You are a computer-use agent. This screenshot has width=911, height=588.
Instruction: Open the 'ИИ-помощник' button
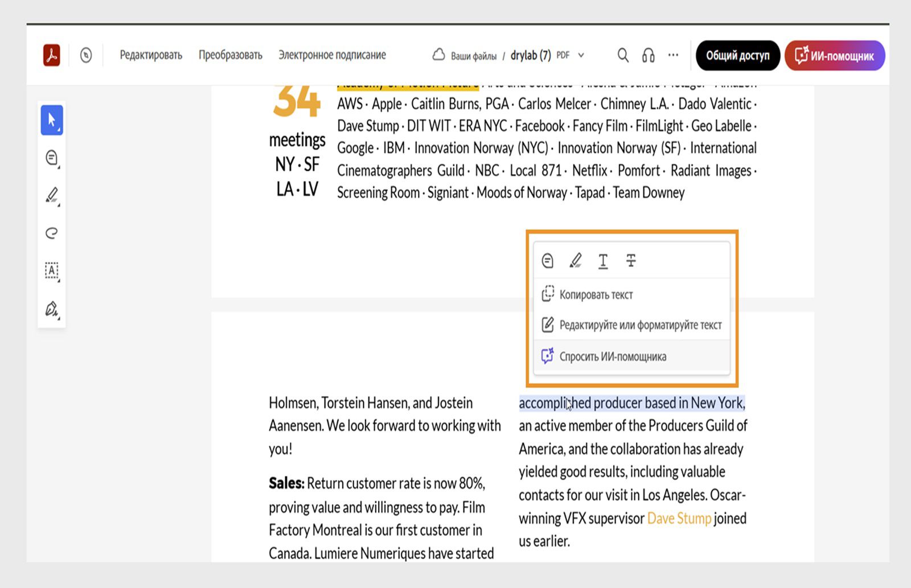click(x=834, y=56)
